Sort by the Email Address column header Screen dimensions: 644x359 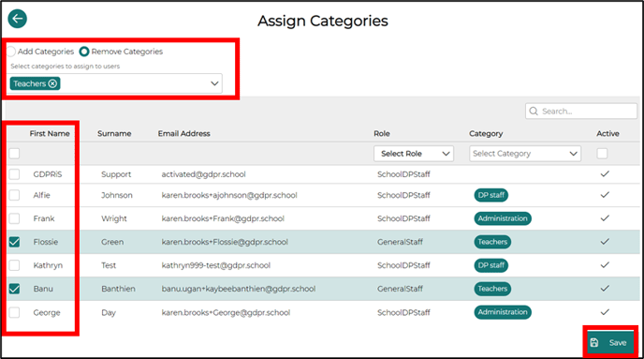tap(184, 134)
